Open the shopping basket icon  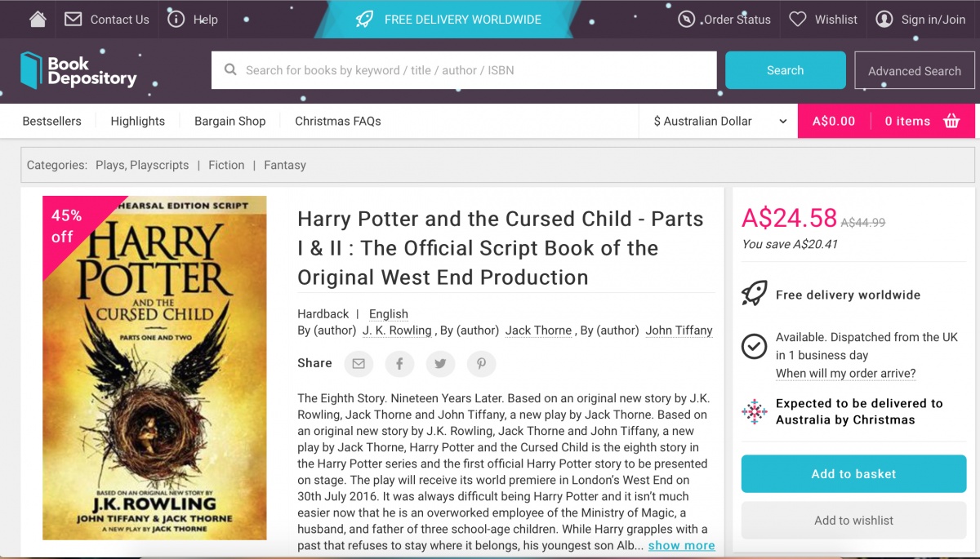coord(951,121)
